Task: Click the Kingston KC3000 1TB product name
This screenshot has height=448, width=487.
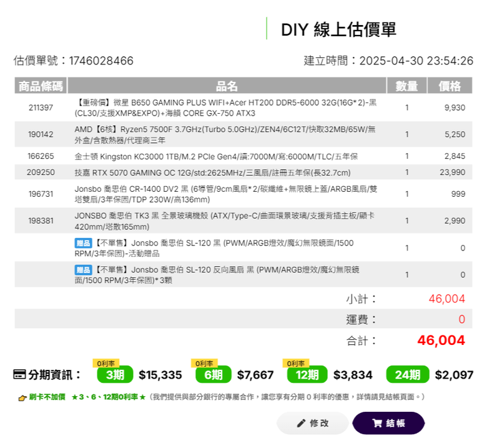Action: 216,156
